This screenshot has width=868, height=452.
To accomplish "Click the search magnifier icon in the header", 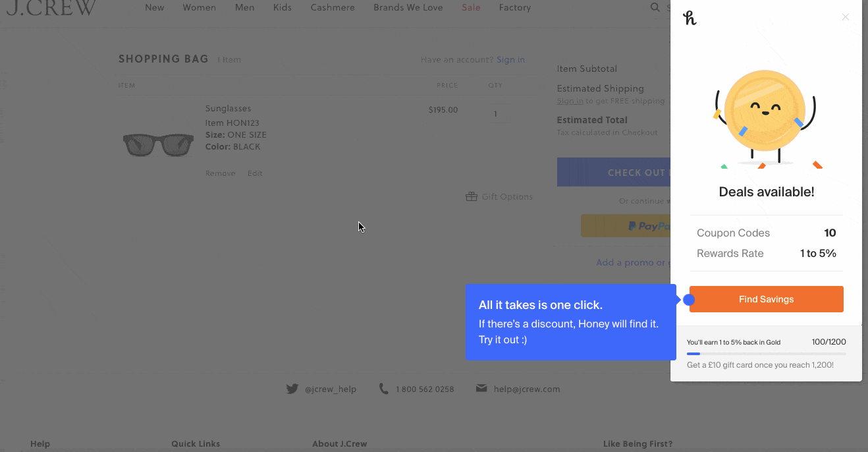I will tap(655, 7).
